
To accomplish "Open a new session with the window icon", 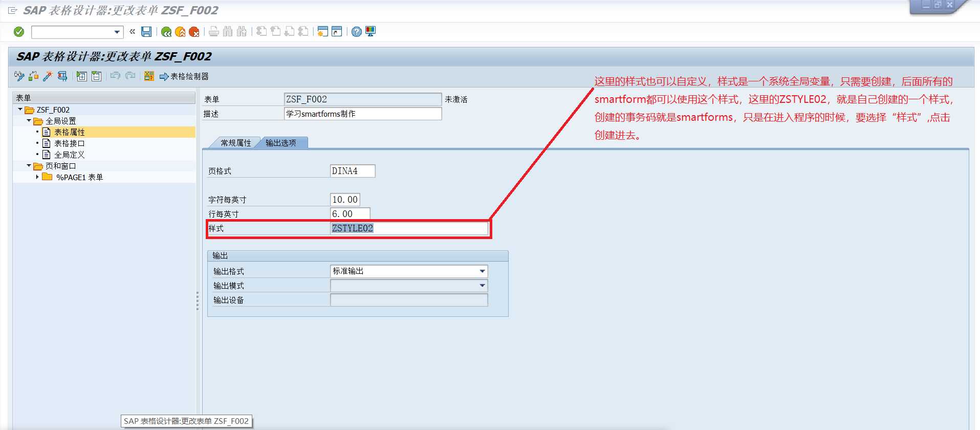I will click(x=322, y=32).
